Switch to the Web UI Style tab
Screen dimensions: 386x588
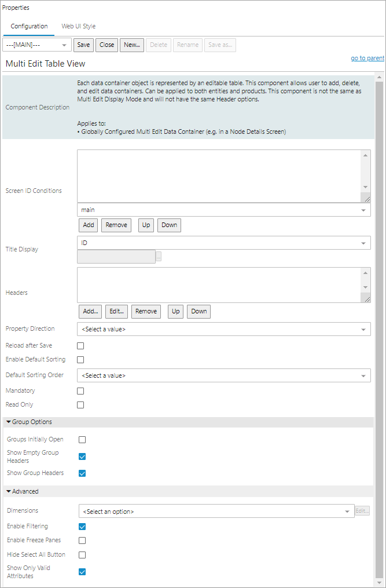pos(78,26)
